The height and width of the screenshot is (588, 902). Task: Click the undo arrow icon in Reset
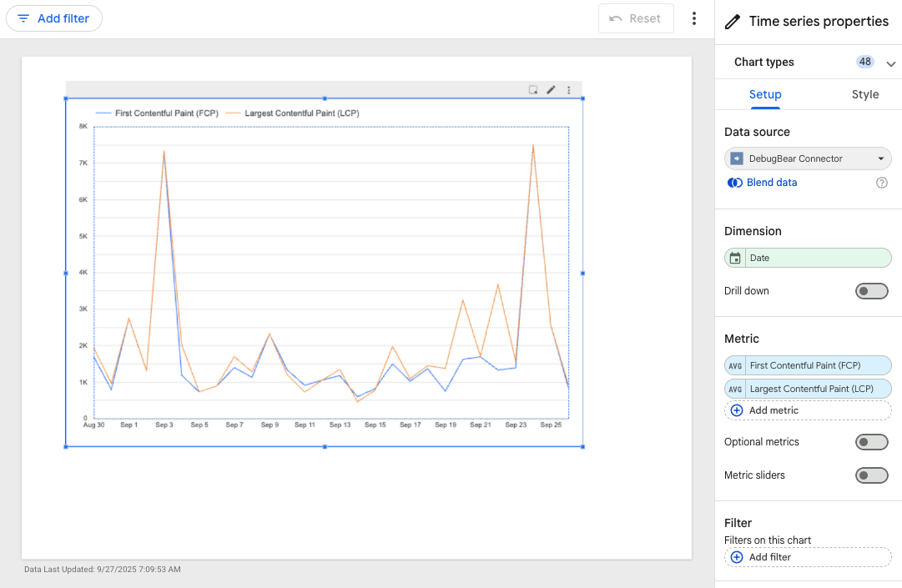(616, 18)
